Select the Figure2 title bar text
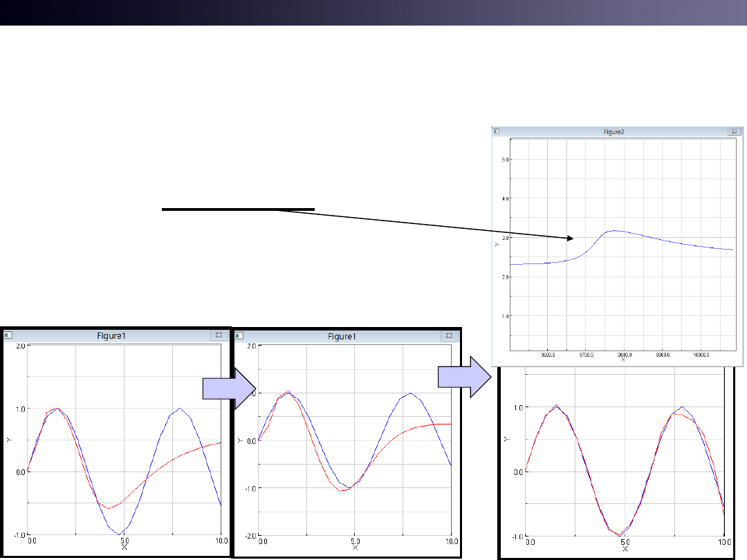Screen dimensions: 747x560 pos(613,131)
